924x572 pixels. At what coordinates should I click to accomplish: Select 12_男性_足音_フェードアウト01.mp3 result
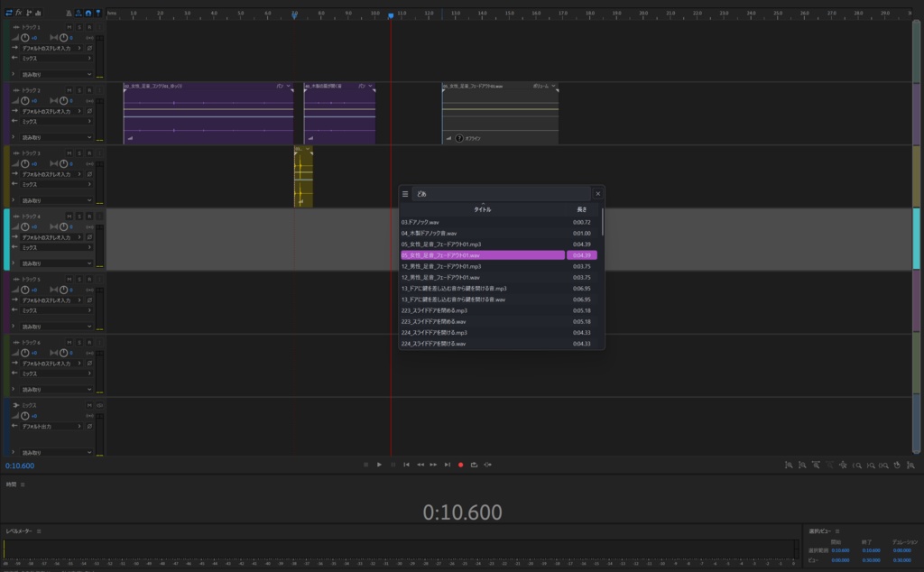[498, 266]
